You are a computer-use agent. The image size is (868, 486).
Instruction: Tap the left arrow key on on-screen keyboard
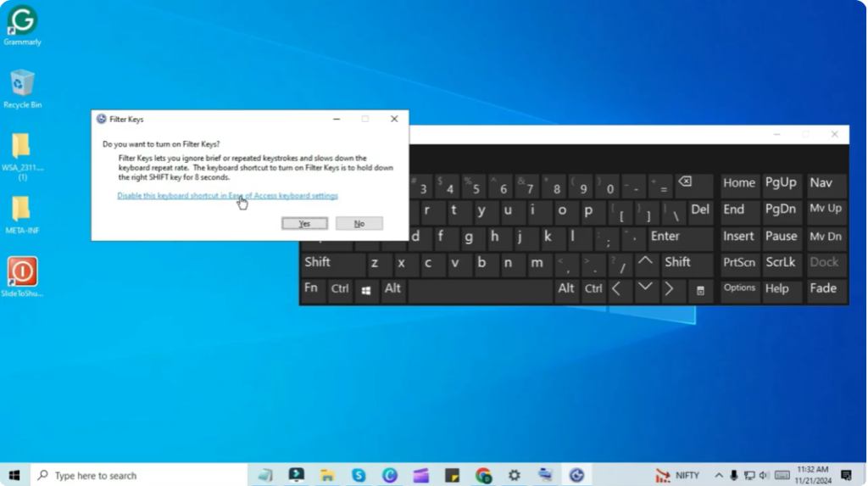(x=618, y=290)
